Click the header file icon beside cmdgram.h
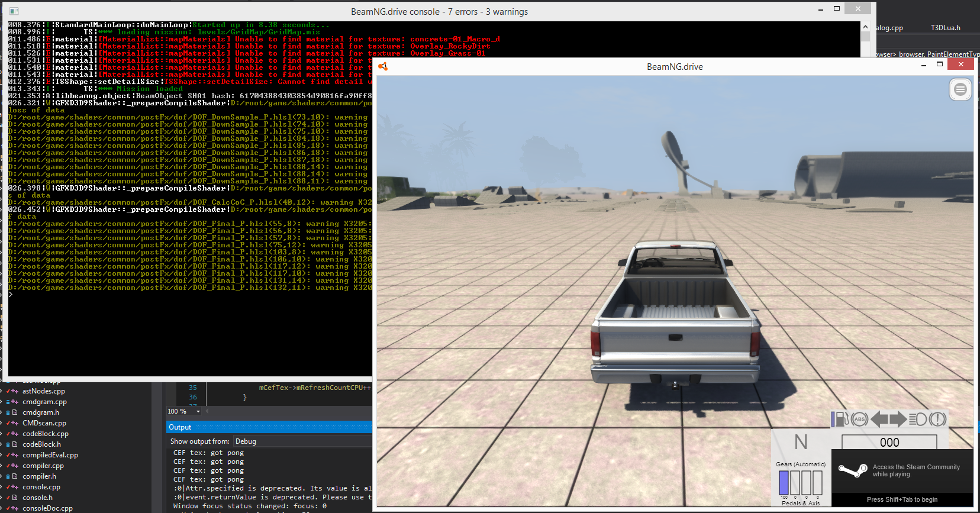The image size is (980, 513). 15,412
